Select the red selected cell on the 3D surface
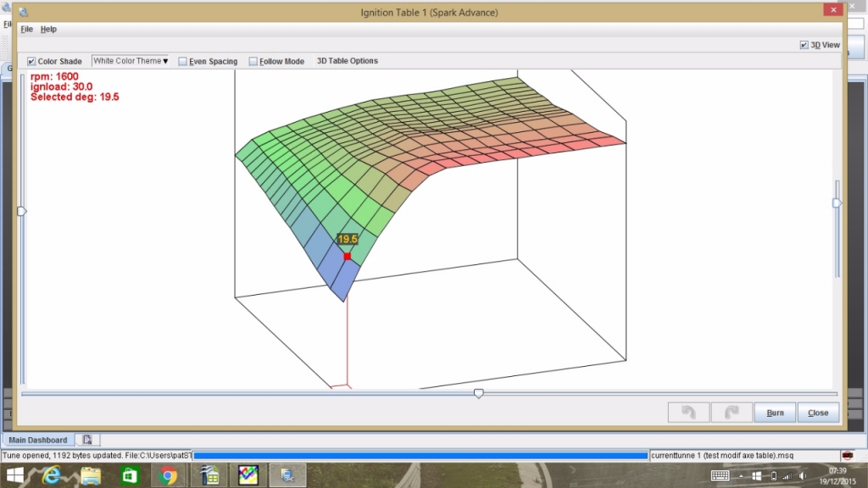Screen dimensions: 868x488 click(x=347, y=256)
